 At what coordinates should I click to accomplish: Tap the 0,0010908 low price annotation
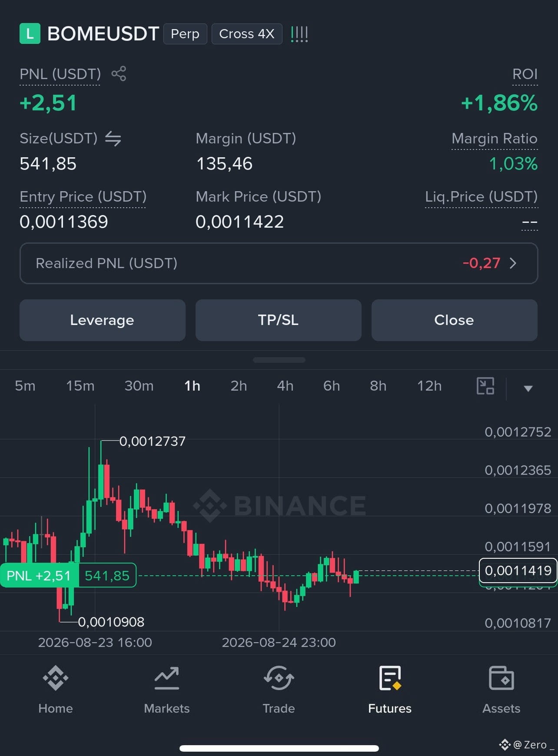pos(111,622)
